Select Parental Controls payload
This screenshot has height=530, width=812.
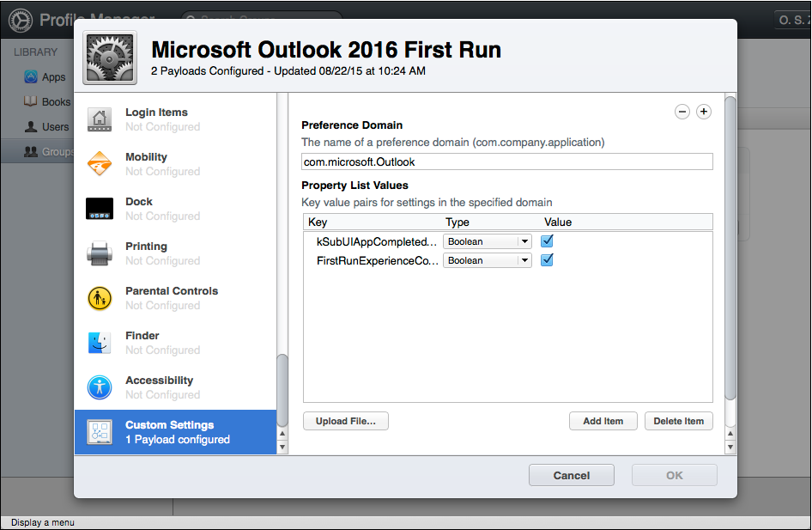click(176, 298)
